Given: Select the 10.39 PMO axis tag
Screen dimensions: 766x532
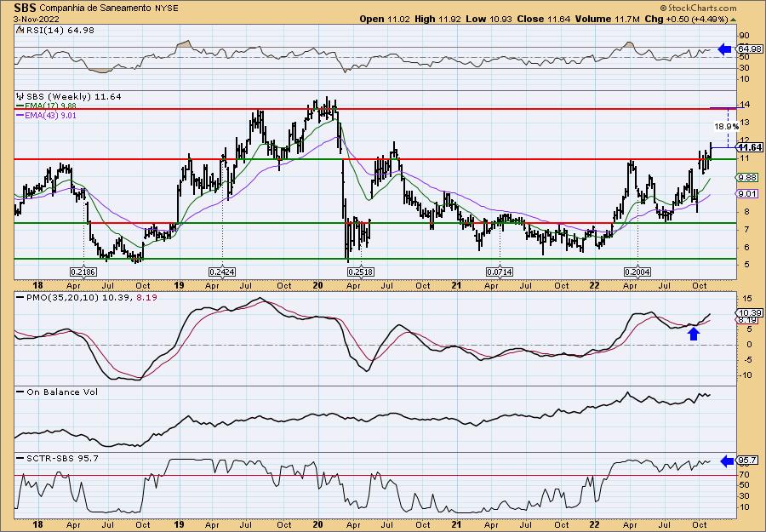Looking at the screenshot, I should (x=750, y=312).
